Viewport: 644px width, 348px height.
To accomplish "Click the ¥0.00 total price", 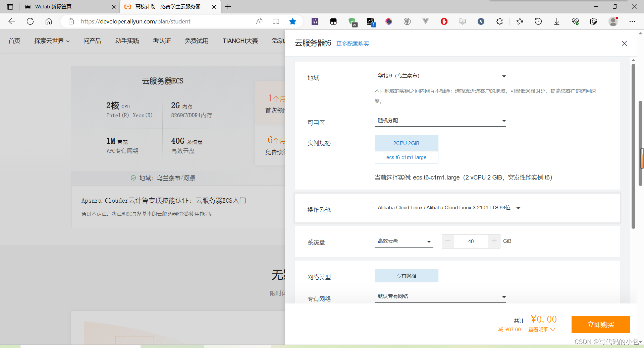I will [544, 319].
